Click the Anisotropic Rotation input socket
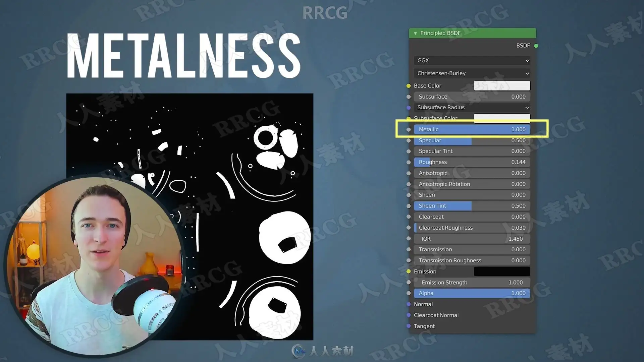This screenshot has width=644, height=362. click(x=409, y=184)
